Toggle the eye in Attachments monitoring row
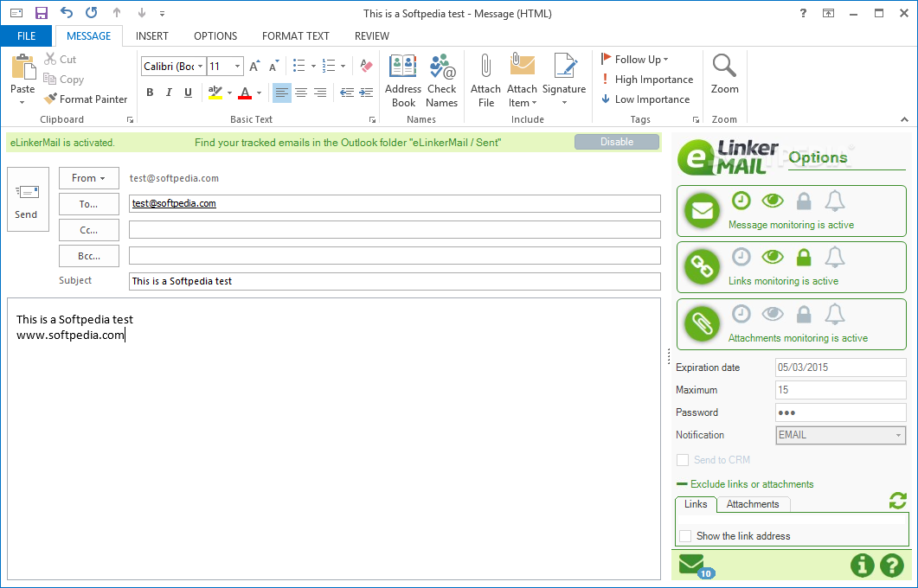The height and width of the screenshot is (588, 918). [773, 314]
